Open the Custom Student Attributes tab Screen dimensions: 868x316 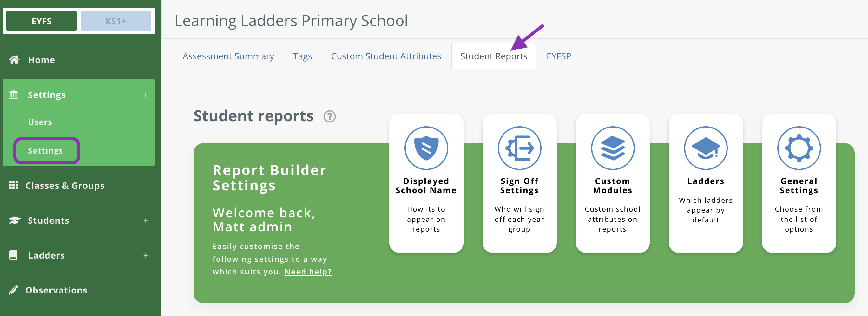pyautogui.click(x=386, y=56)
